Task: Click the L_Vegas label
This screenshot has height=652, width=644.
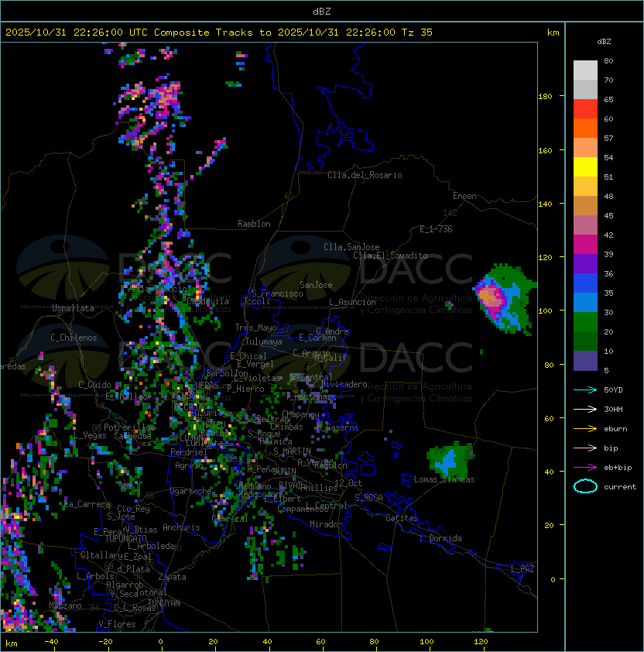Action: [x=90, y=435]
